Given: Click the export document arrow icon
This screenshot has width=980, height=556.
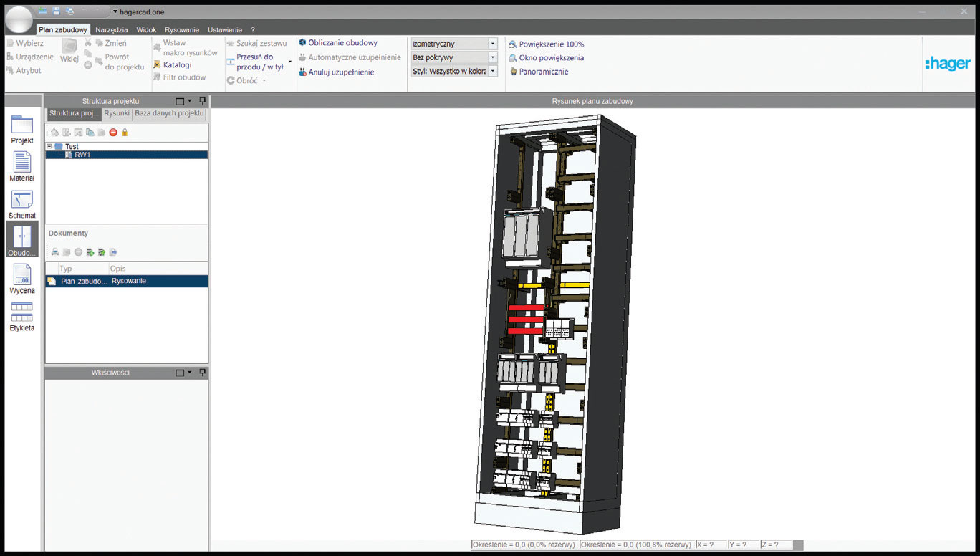Looking at the screenshot, I should tap(113, 252).
